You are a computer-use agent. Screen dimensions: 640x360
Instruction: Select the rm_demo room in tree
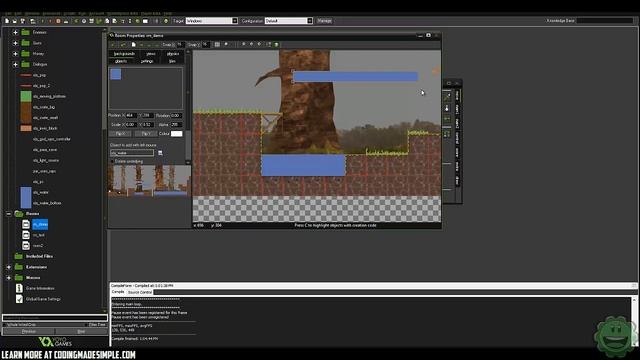(x=40, y=224)
